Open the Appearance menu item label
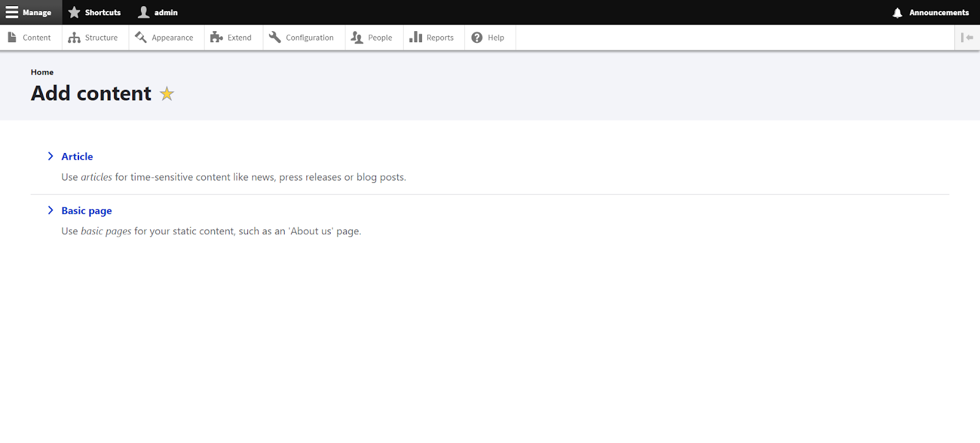Image resolution: width=980 pixels, height=443 pixels. 172,37
